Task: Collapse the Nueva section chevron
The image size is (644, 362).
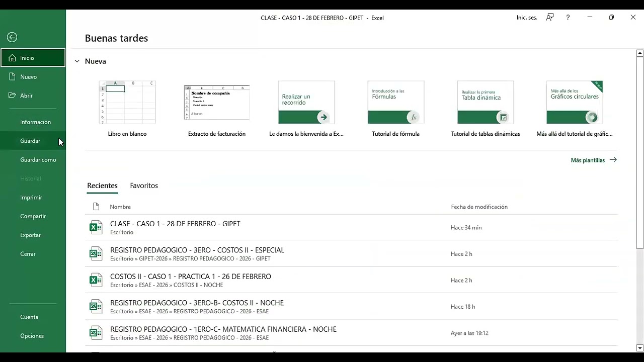Action: [x=77, y=61]
